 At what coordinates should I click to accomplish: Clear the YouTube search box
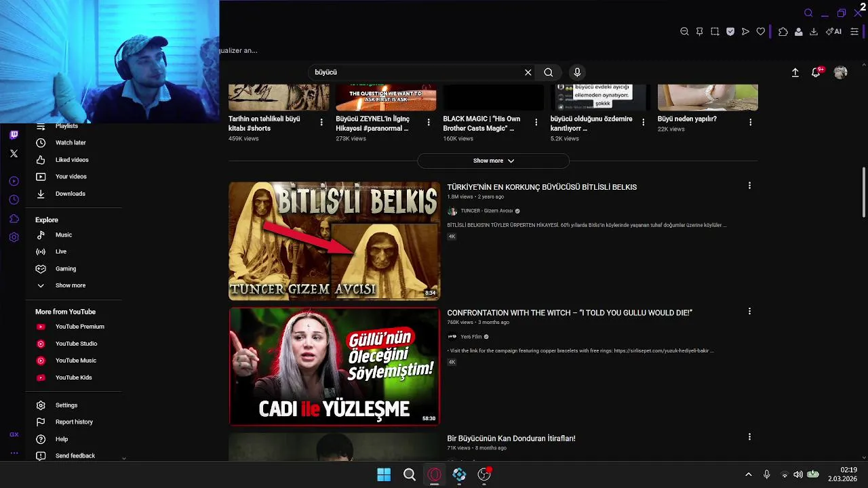point(528,73)
